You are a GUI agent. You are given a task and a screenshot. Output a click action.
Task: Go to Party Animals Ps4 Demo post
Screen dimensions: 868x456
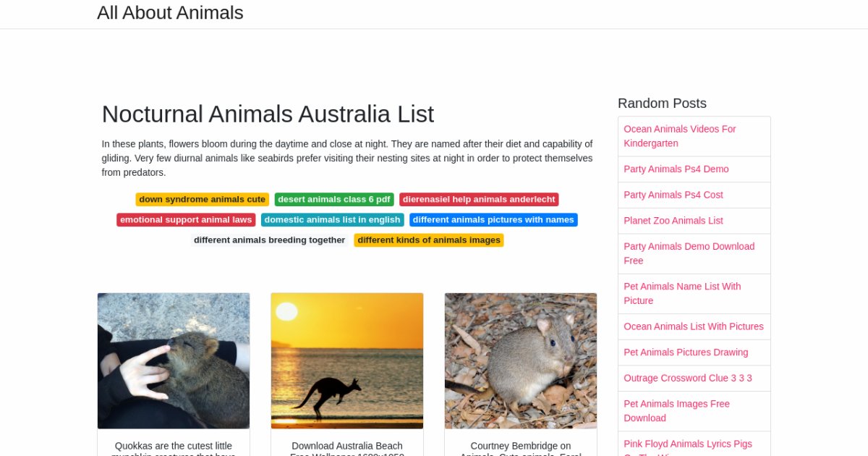pyautogui.click(x=676, y=169)
